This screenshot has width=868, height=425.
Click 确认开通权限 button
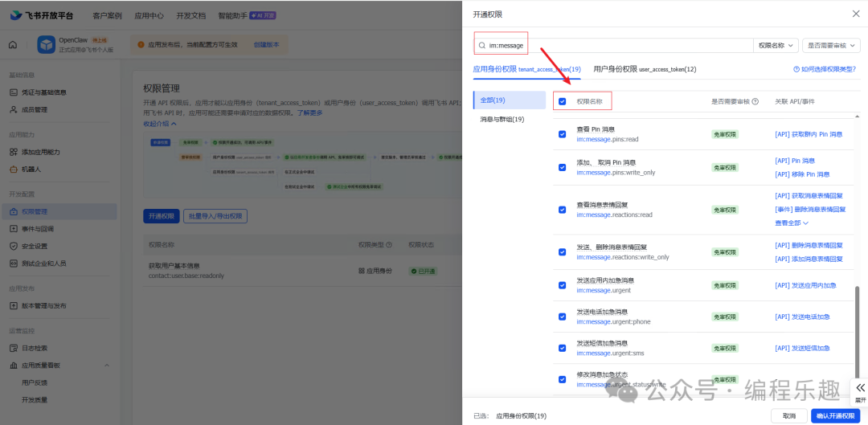pyautogui.click(x=835, y=415)
